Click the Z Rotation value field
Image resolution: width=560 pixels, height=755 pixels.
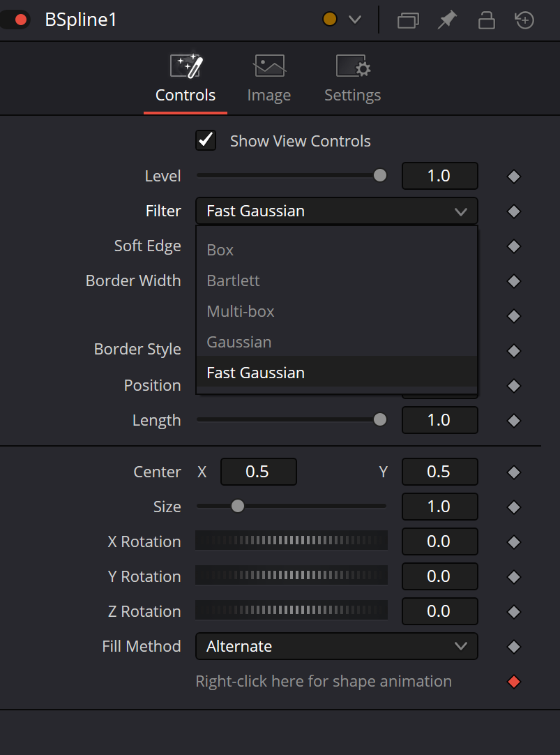pos(440,611)
